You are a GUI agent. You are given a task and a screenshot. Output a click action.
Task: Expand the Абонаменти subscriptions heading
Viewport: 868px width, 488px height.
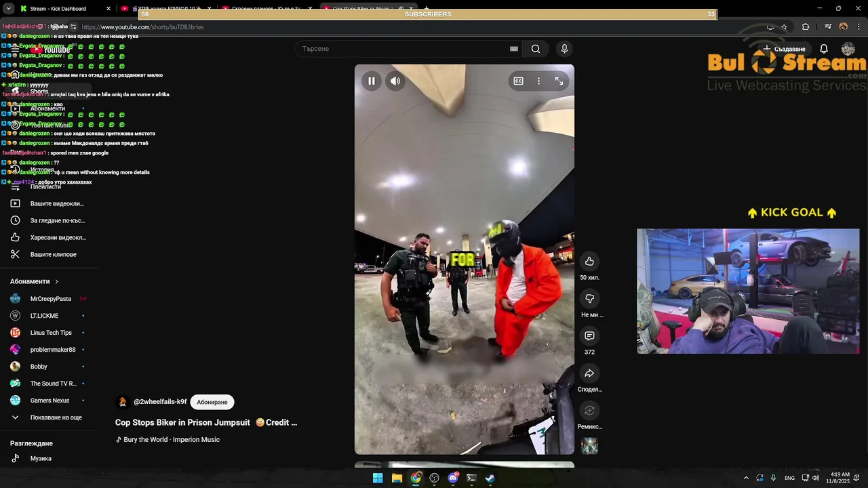click(x=35, y=281)
